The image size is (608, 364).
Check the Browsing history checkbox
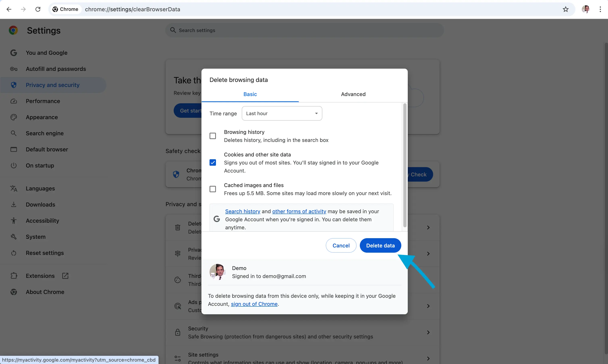[213, 136]
